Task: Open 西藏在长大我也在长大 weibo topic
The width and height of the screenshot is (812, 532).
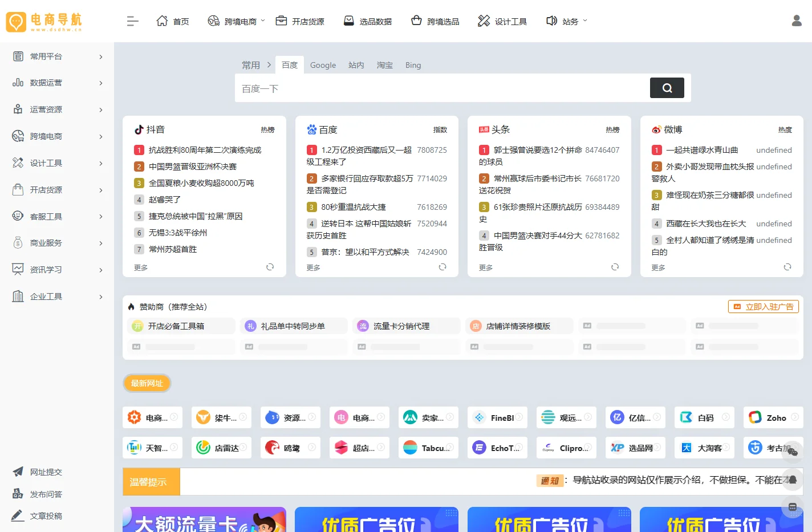Action: point(706,224)
